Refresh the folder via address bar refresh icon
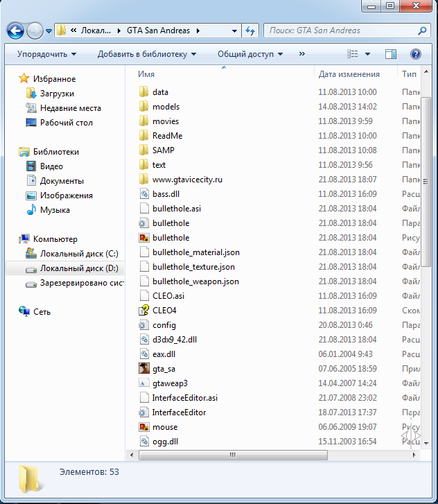The height and width of the screenshot is (504, 438). coord(250,31)
